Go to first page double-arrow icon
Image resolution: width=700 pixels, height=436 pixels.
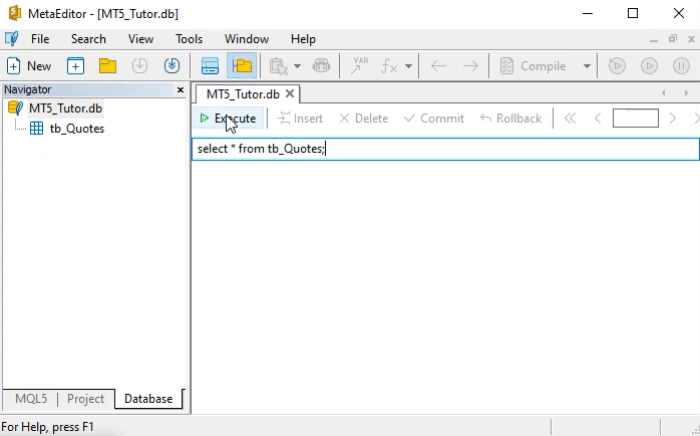tap(570, 118)
